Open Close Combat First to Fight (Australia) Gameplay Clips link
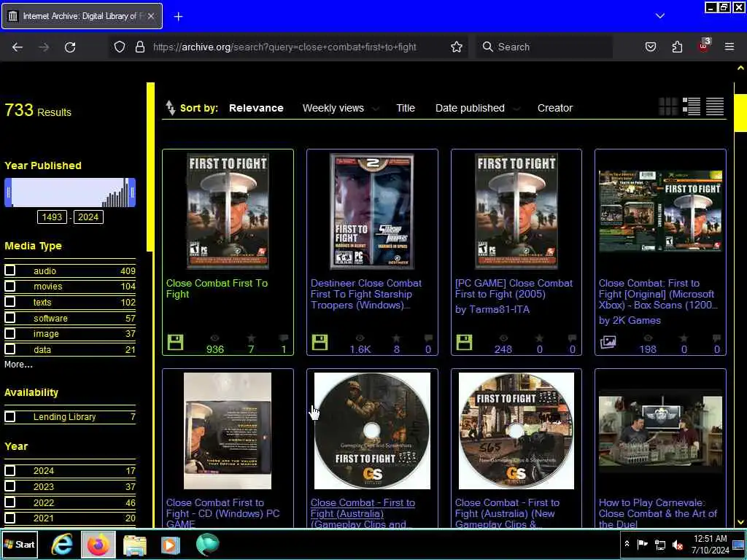This screenshot has height=560, width=747. click(x=363, y=513)
